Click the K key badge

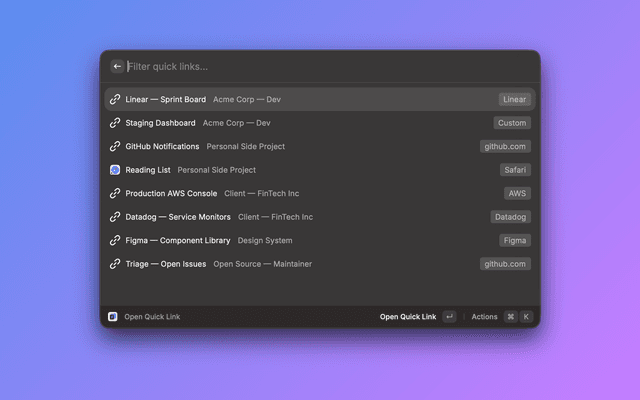[526, 316]
